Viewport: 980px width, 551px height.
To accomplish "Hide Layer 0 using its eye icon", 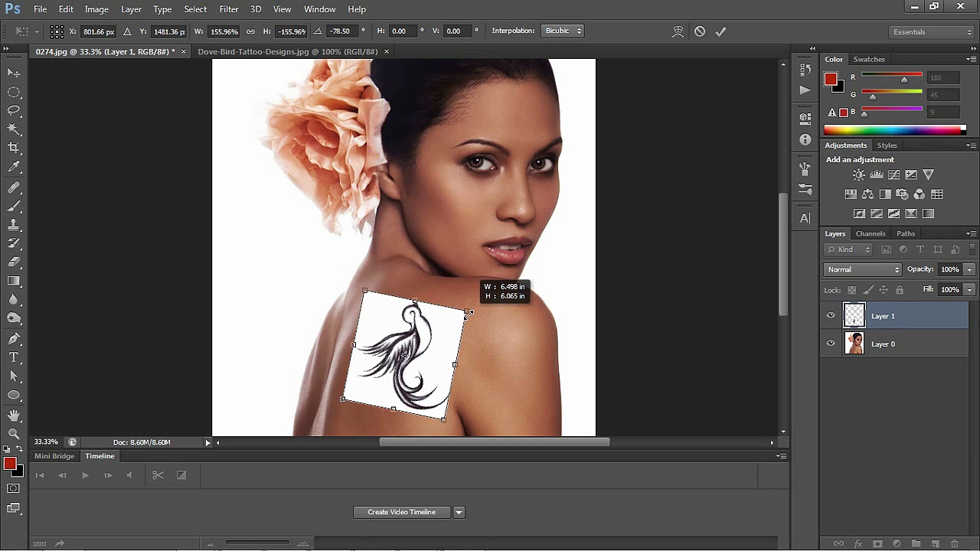I will (x=831, y=344).
